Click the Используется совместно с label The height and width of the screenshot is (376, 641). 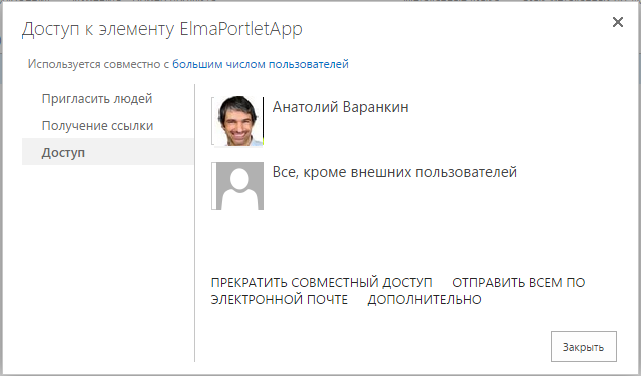click(98, 64)
